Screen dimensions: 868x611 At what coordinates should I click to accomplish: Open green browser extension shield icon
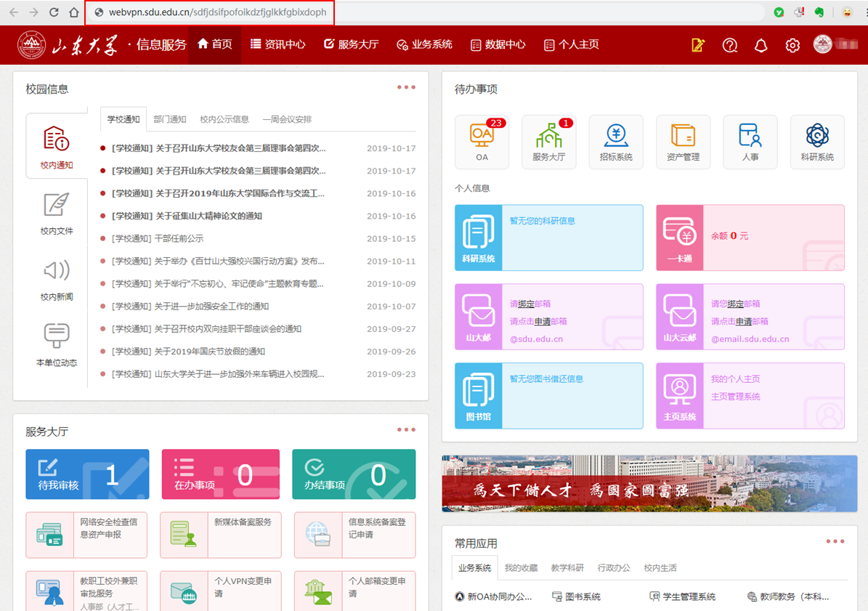(779, 12)
